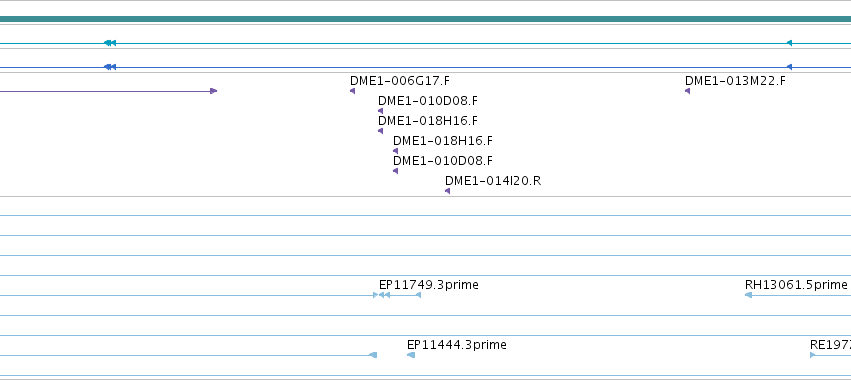Click the arrow below the lower DME1-010D08.F label
This screenshot has height=380, width=851.
point(396,171)
